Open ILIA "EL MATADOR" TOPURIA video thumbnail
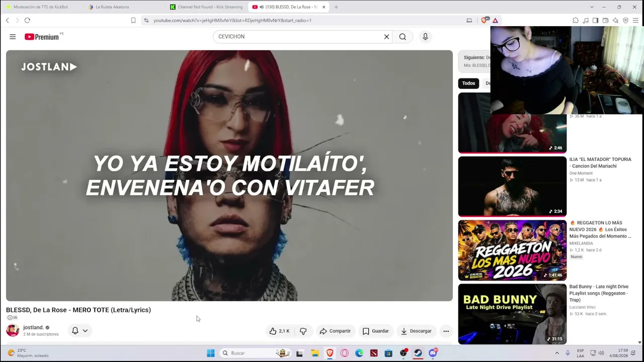The width and height of the screenshot is (644, 362). click(512, 187)
